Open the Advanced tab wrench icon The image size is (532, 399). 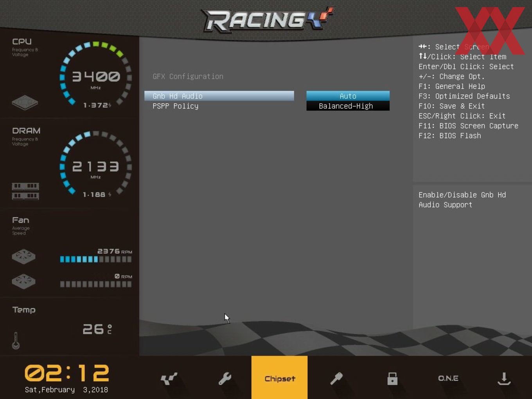(225, 379)
